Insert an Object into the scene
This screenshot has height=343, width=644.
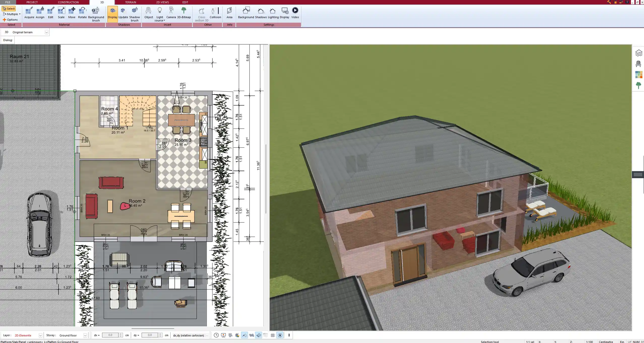[x=149, y=13]
